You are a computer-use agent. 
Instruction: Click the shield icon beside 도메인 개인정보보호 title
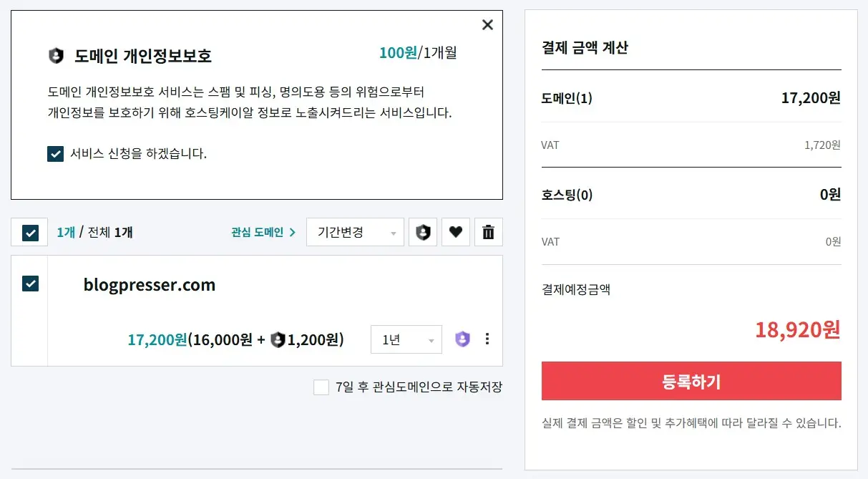point(56,55)
